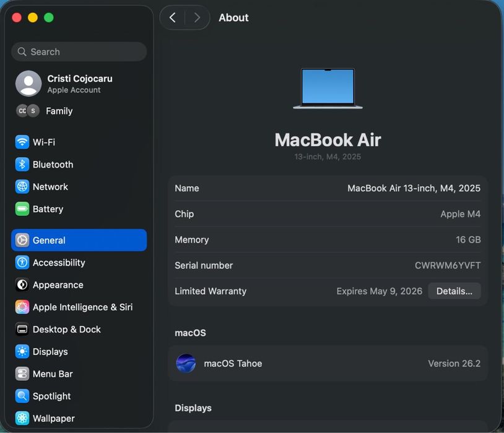Screen dimensions: 504x433
Task: Click the Limited Warranty row label
Action: coord(211,291)
